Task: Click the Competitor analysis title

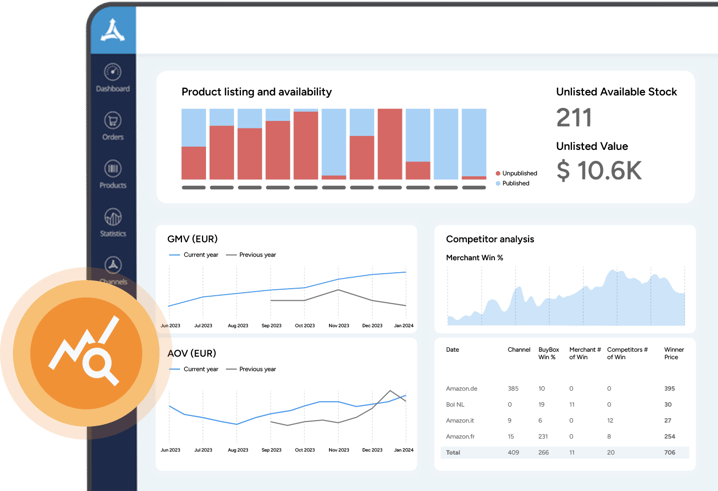Action: click(x=490, y=239)
